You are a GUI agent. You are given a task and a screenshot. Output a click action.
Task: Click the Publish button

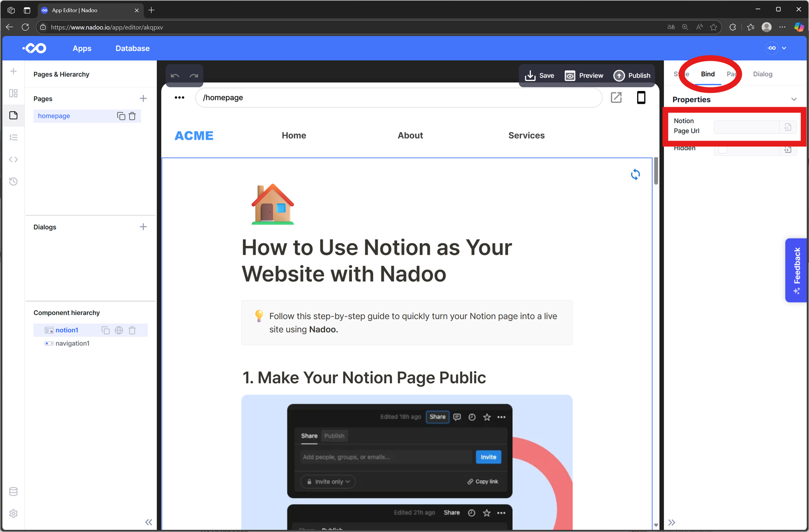632,76
